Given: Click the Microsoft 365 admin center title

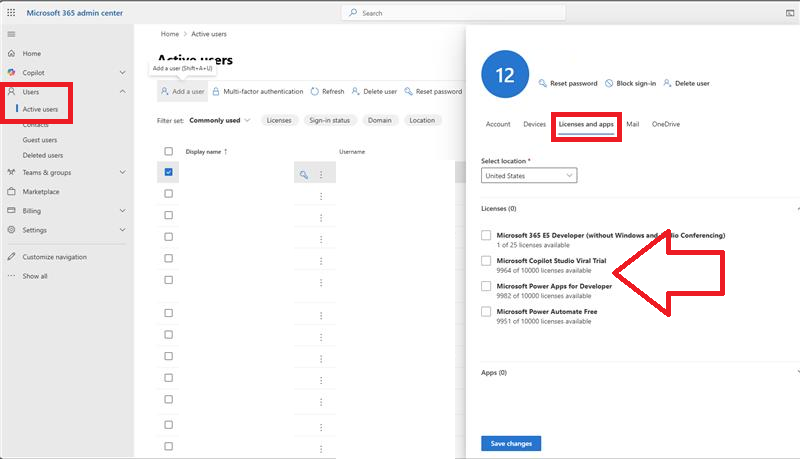Looking at the screenshot, I should pos(74,13).
